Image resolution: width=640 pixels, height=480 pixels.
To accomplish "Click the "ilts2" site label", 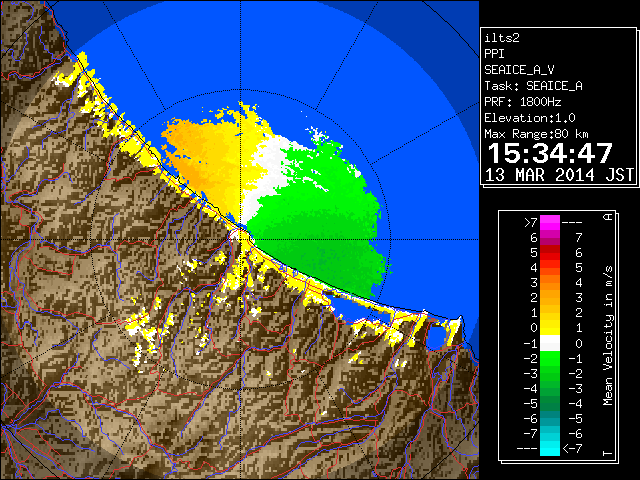I will [x=502, y=38].
